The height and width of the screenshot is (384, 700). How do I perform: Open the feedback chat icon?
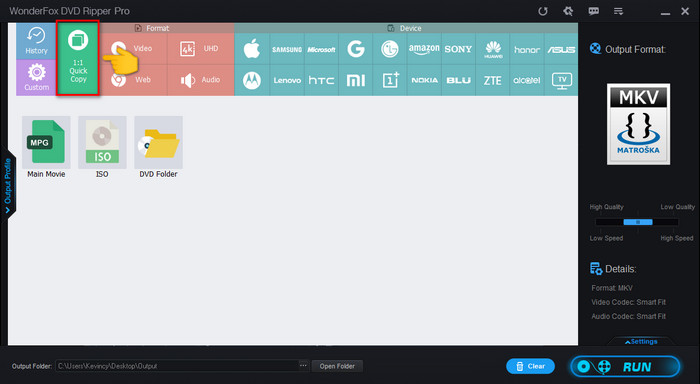(x=593, y=11)
